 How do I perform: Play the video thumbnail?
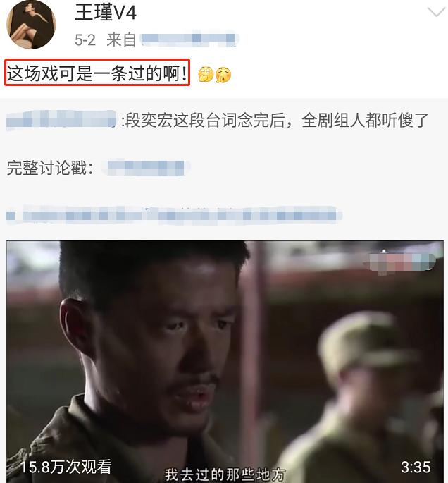click(x=225, y=362)
